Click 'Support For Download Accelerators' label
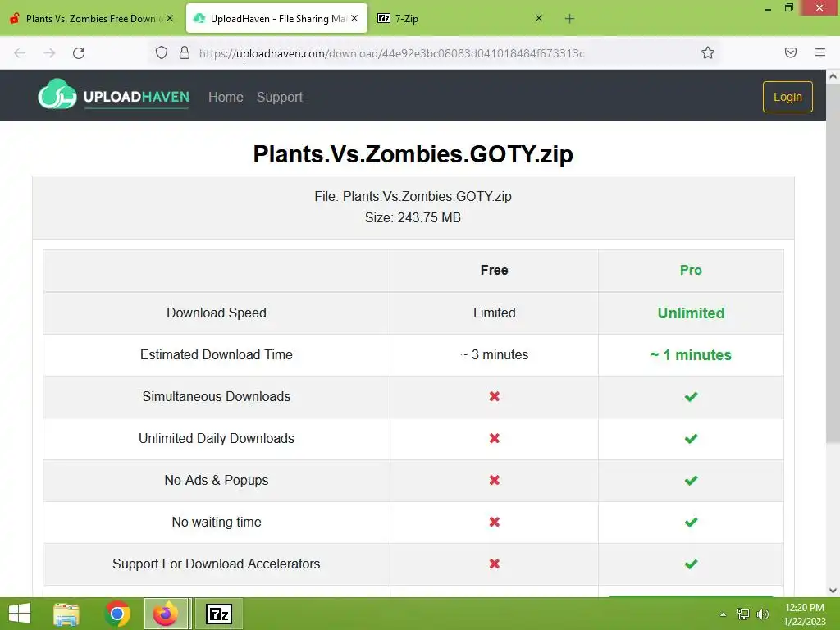 [x=217, y=564]
